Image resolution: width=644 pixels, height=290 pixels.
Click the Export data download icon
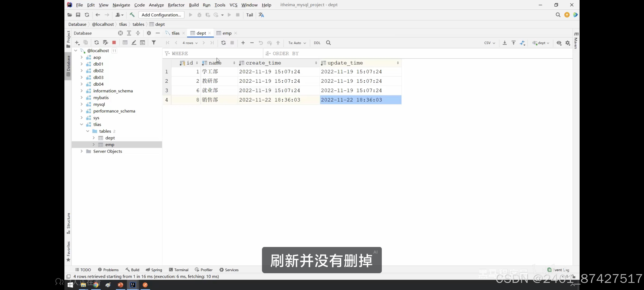[x=504, y=43]
